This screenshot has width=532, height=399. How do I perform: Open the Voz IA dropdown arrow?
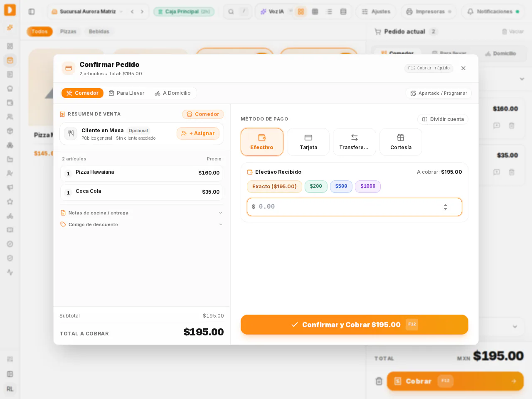[291, 11]
